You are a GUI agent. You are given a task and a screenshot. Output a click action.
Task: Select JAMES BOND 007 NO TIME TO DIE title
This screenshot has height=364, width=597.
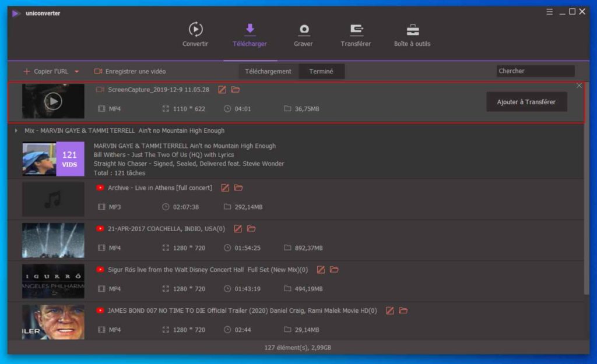pyautogui.click(x=242, y=311)
